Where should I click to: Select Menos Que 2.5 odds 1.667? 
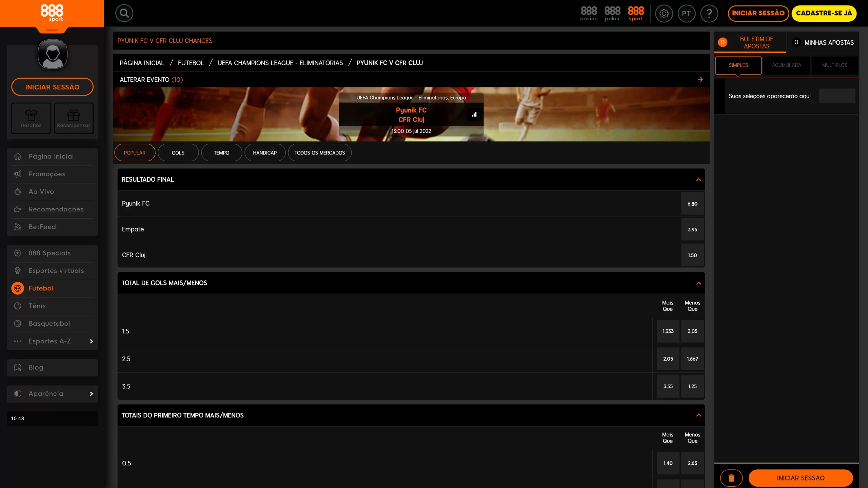(692, 359)
